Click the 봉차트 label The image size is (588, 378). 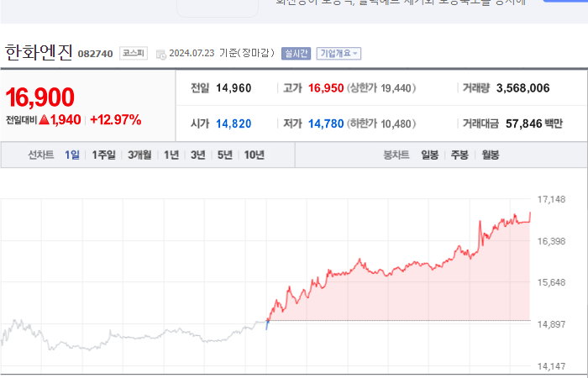396,155
